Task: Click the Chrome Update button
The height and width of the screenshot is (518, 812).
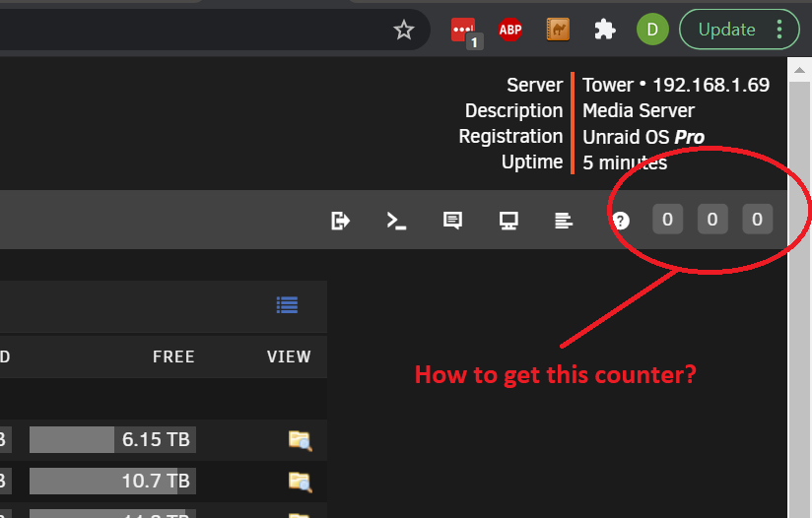Action: click(x=726, y=30)
